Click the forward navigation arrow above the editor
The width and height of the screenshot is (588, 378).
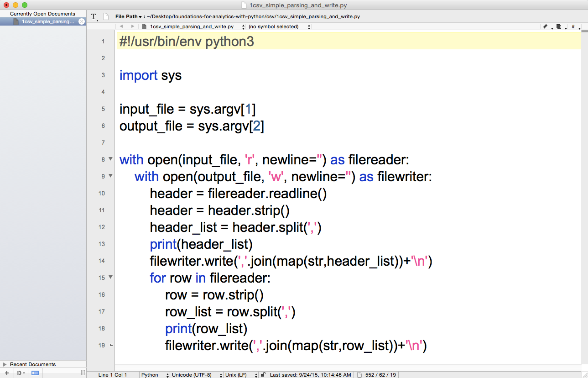coord(132,26)
